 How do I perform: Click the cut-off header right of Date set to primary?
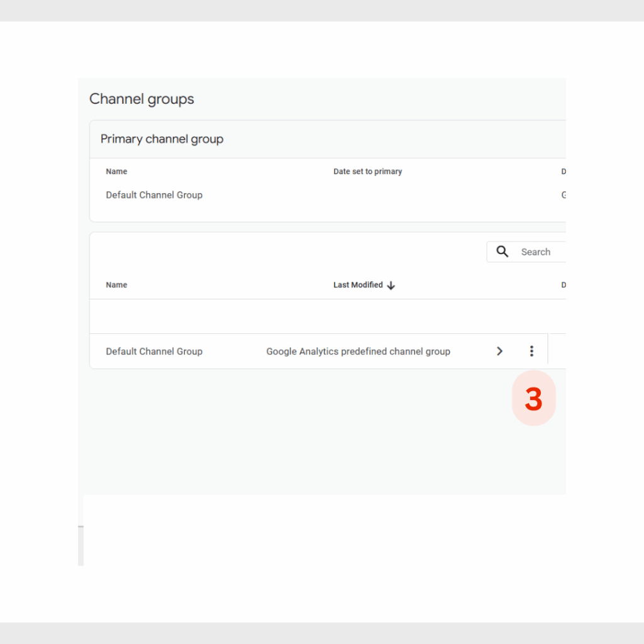pyautogui.click(x=563, y=172)
